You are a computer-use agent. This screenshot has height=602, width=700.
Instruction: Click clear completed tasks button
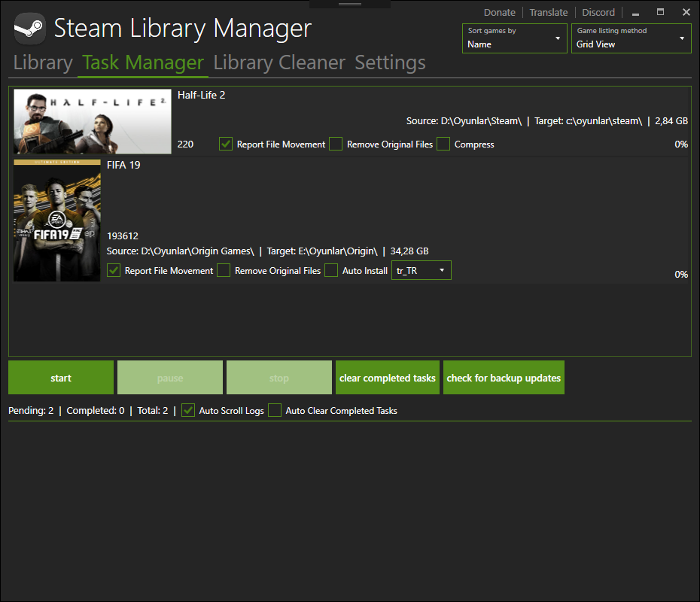tap(388, 378)
